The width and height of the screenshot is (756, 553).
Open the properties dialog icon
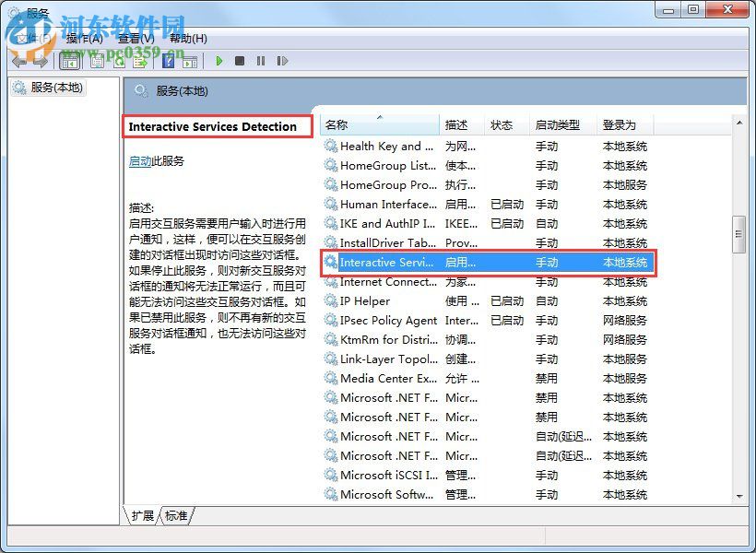click(x=96, y=61)
